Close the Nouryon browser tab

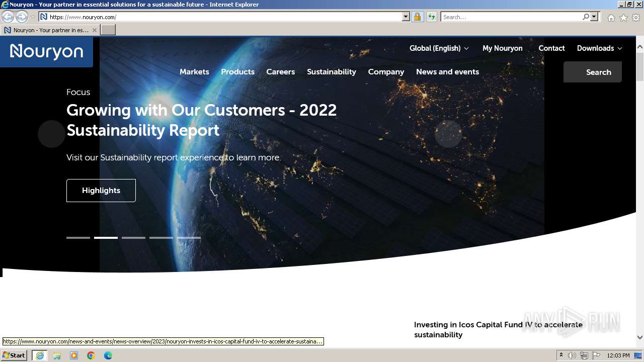(x=95, y=30)
